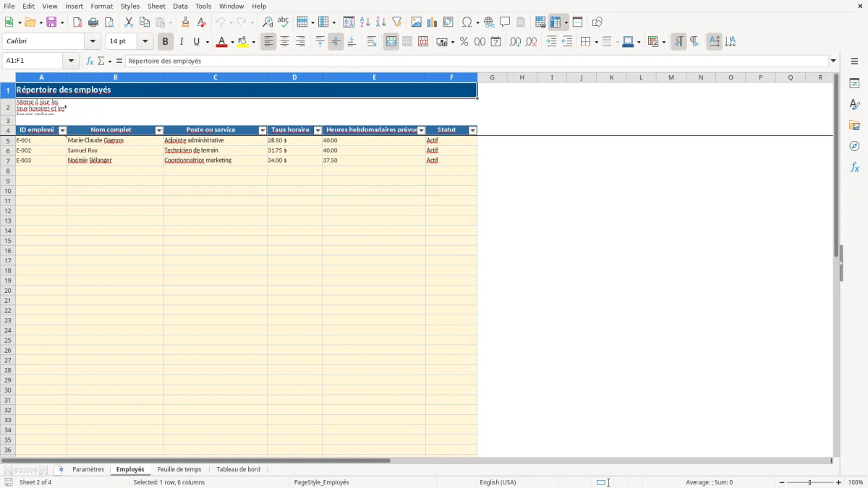The height and width of the screenshot is (488, 868).
Task: Toggle the AutoFilter funnel
Action: click(x=397, y=22)
